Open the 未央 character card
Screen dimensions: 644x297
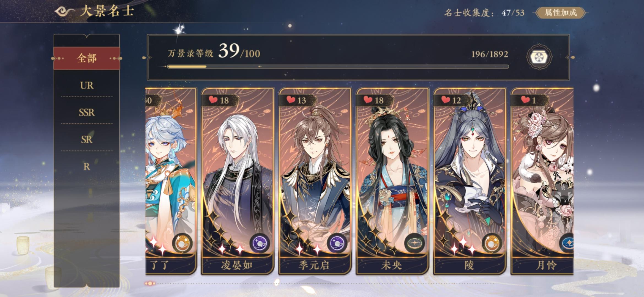coord(392,181)
